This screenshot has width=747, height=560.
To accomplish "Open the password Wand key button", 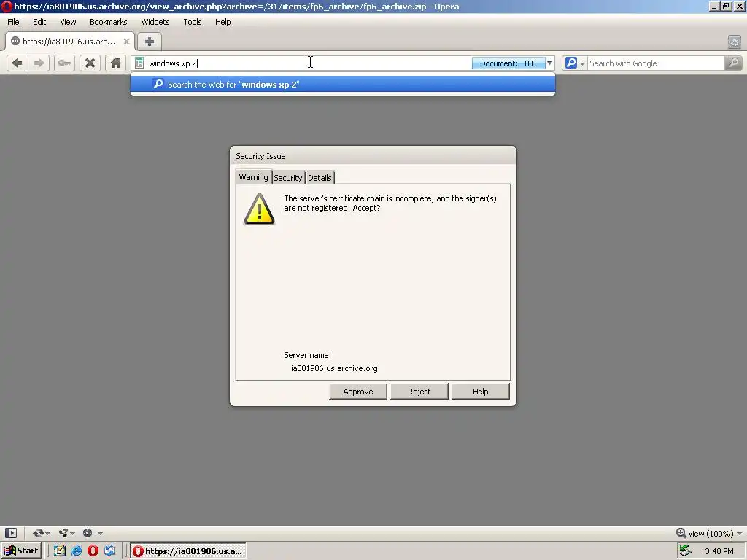I will [64, 63].
